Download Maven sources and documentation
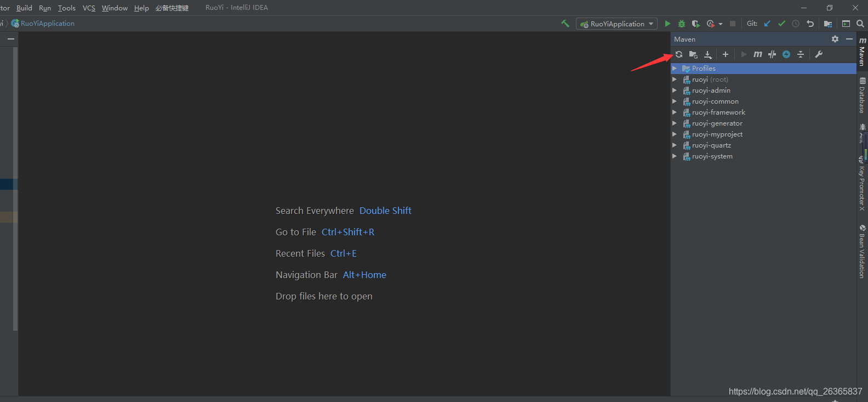 click(x=708, y=54)
